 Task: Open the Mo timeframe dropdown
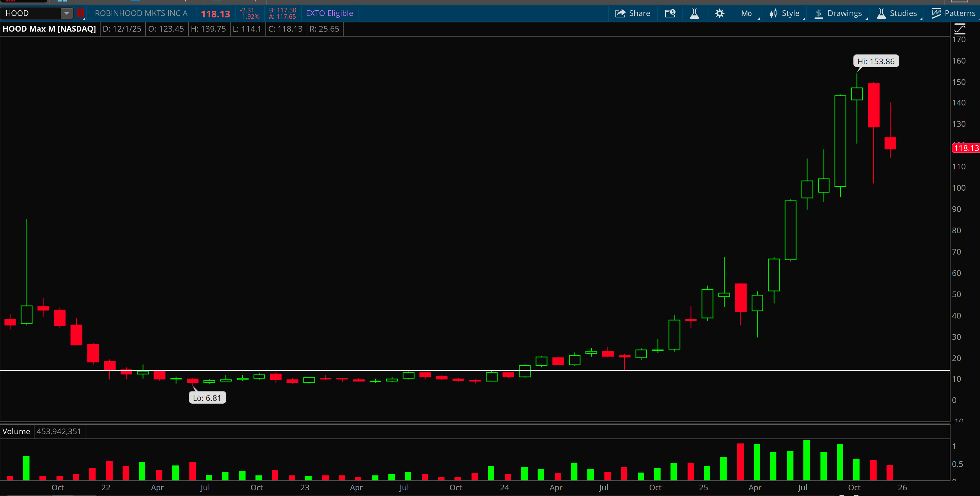pos(747,13)
